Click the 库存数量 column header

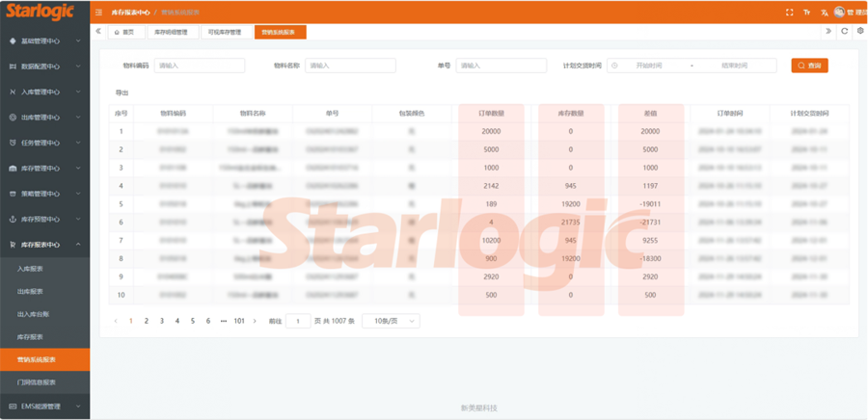coord(571,114)
